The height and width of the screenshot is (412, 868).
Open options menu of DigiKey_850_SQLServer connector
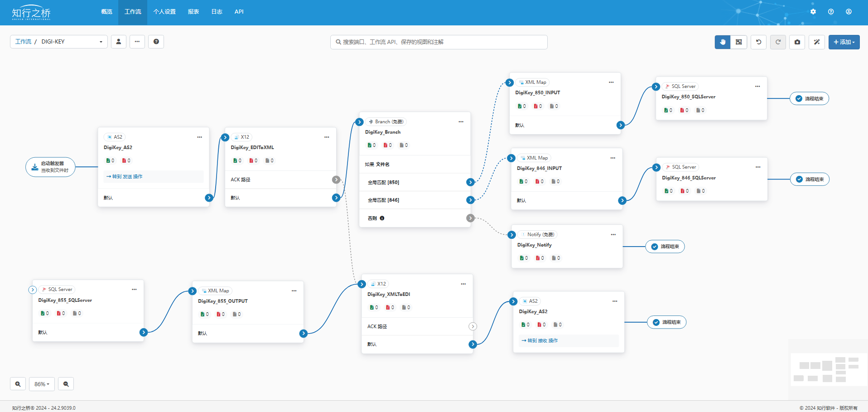(757, 86)
